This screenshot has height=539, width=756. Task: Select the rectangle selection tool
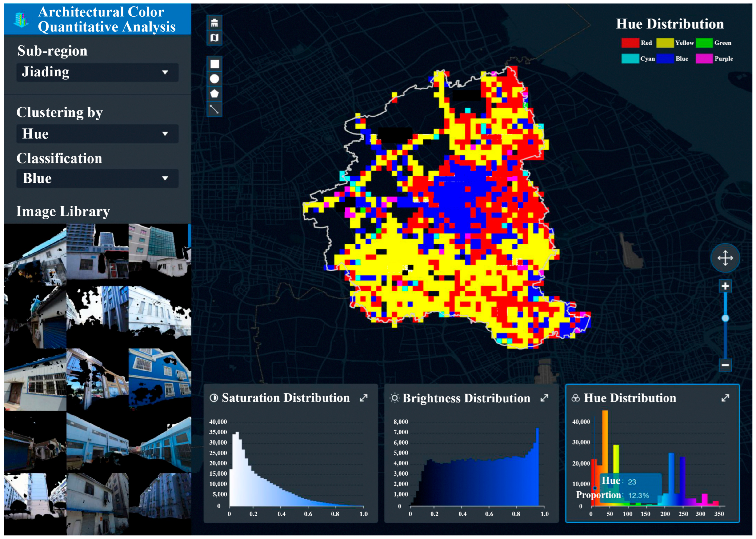coord(214,64)
